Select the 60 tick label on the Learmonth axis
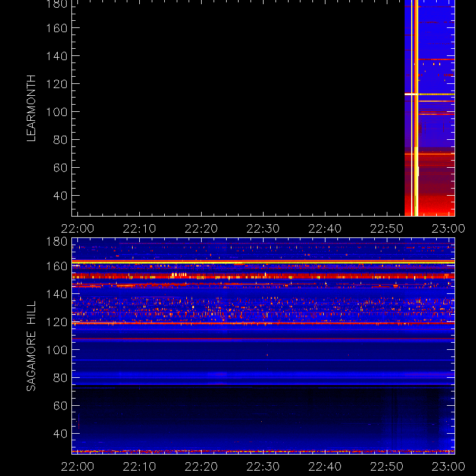 tap(60, 168)
